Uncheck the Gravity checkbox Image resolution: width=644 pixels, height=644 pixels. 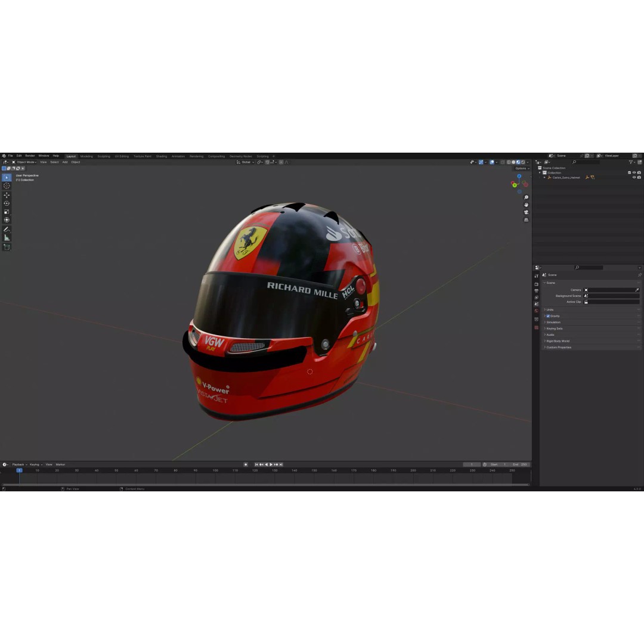click(x=547, y=316)
